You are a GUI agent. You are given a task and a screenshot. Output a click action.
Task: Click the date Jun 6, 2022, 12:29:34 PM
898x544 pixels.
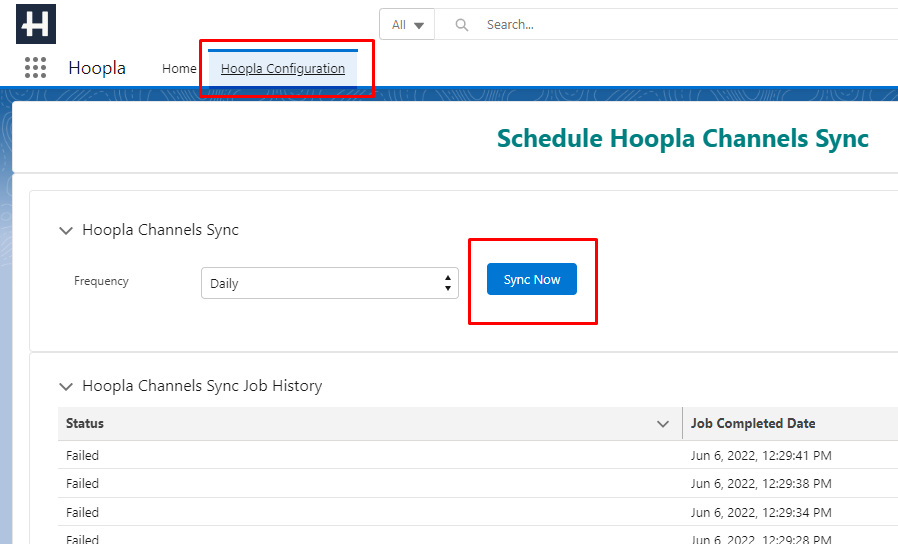(761, 512)
